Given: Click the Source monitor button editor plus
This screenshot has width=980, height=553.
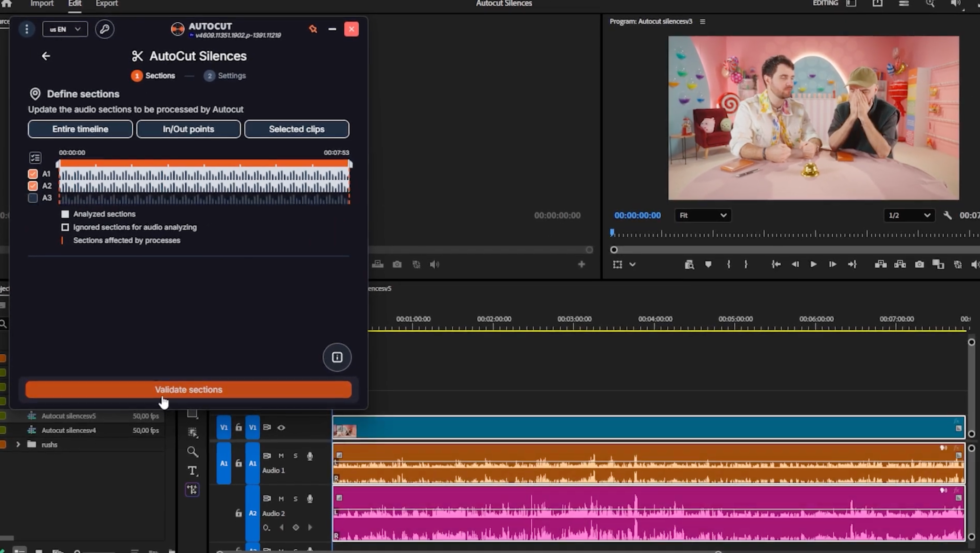Looking at the screenshot, I should [581, 264].
